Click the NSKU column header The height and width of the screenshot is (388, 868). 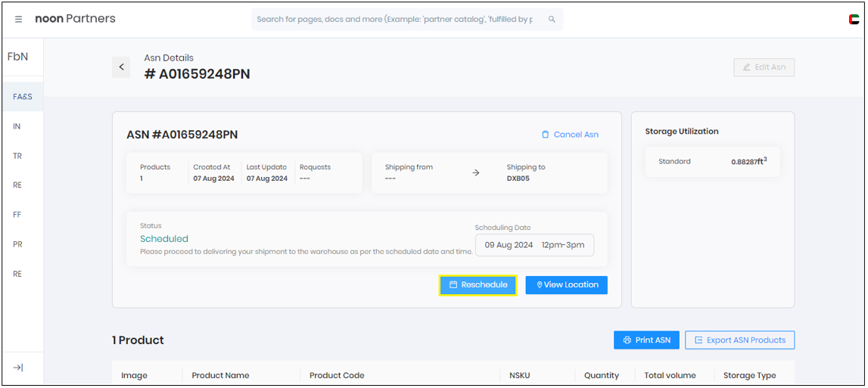[521, 375]
